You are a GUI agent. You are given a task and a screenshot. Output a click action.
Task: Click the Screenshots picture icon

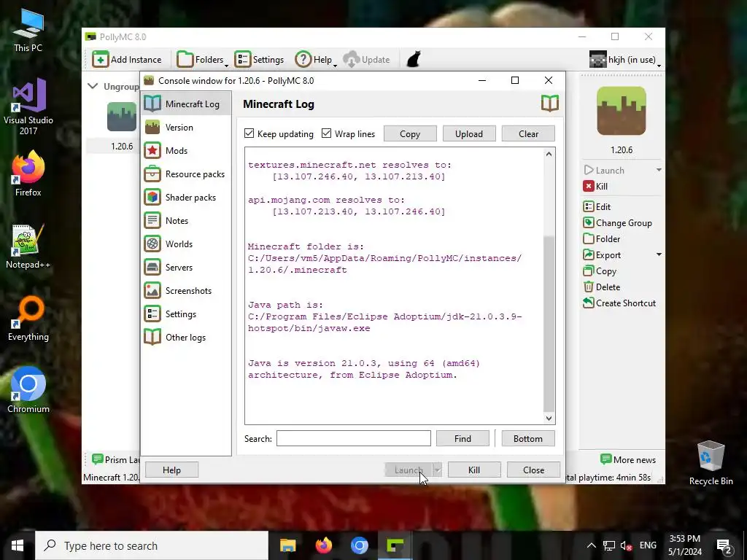click(x=152, y=290)
